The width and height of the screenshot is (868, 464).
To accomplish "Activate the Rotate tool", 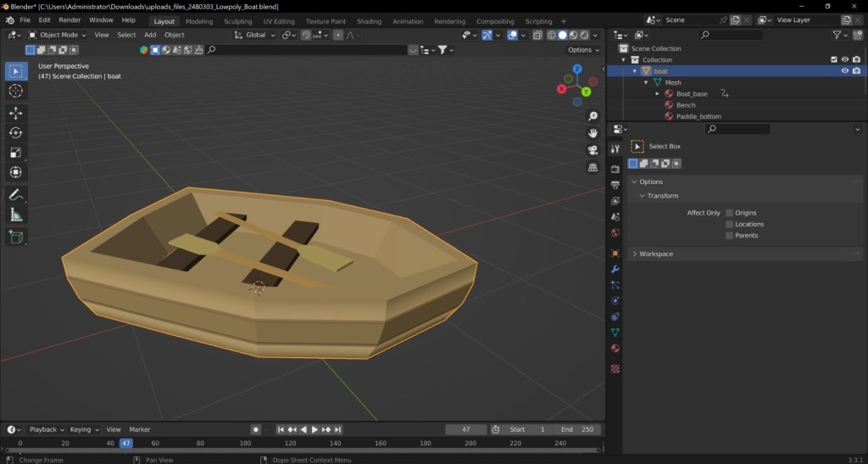I will click(x=15, y=132).
